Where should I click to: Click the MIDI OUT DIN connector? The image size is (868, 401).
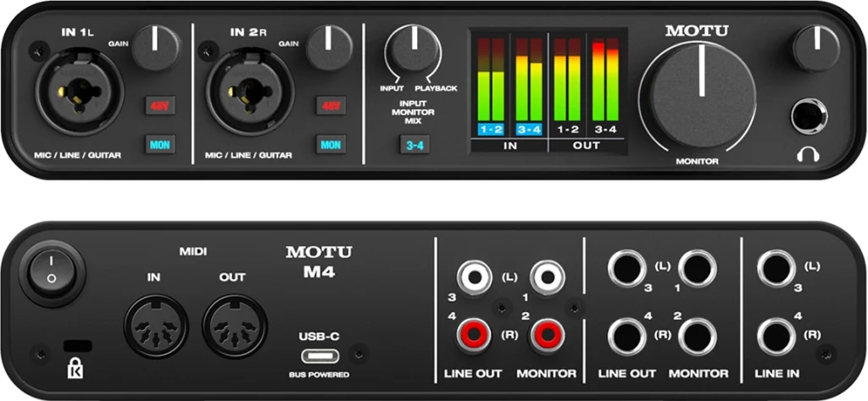point(234,326)
